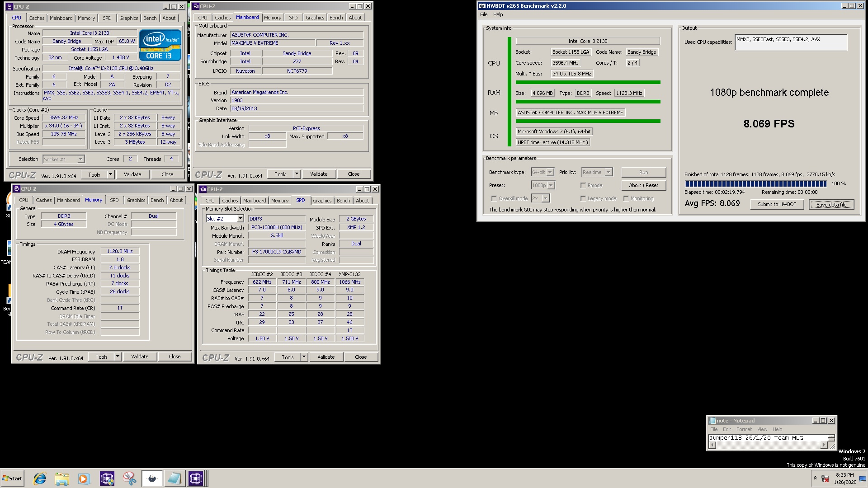Viewport: 868px width, 488px height.
Task: Open Help menu in HWBOT x265 Benchmark
Action: pyautogui.click(x=498, y=14)
